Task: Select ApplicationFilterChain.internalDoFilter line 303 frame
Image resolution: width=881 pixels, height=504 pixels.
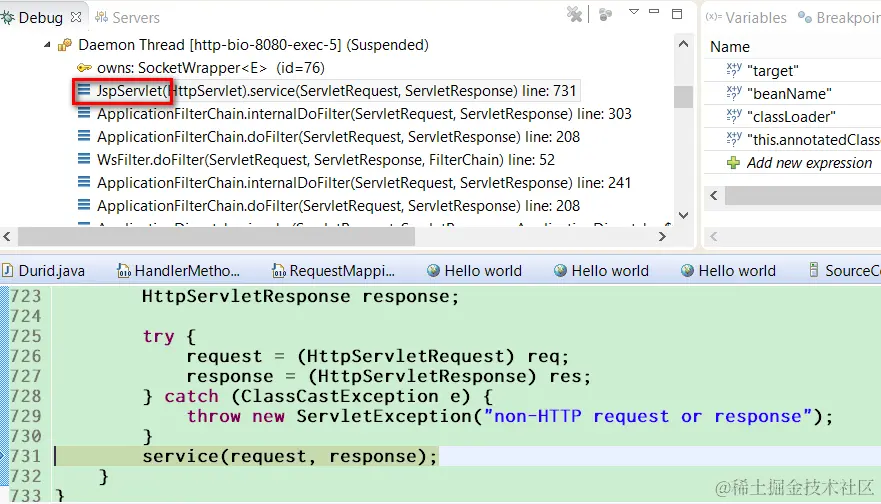Action: point(364,114)
